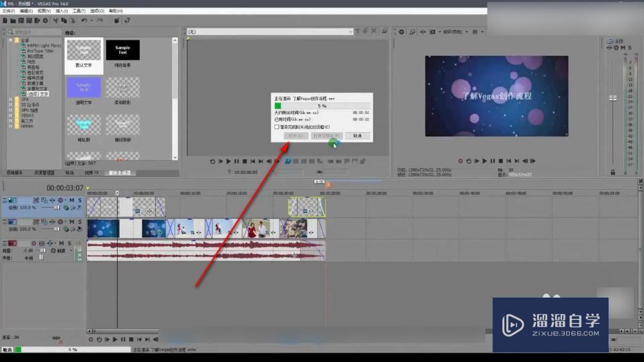Expand the HitFilm folder in tree
Screen dimensions: 644x362
click(x=11, y=126)
